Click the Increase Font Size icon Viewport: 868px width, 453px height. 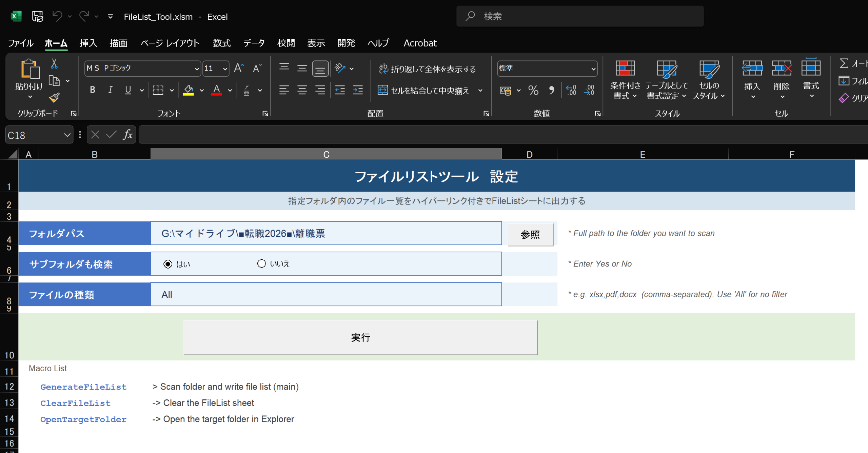pos(239,68)
